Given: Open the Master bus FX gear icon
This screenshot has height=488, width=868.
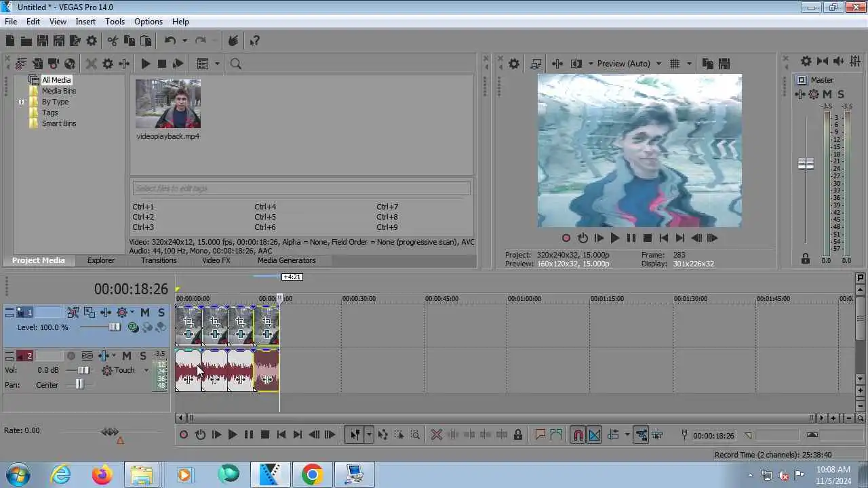Looking at the screenshot, I should click(814, 94).
